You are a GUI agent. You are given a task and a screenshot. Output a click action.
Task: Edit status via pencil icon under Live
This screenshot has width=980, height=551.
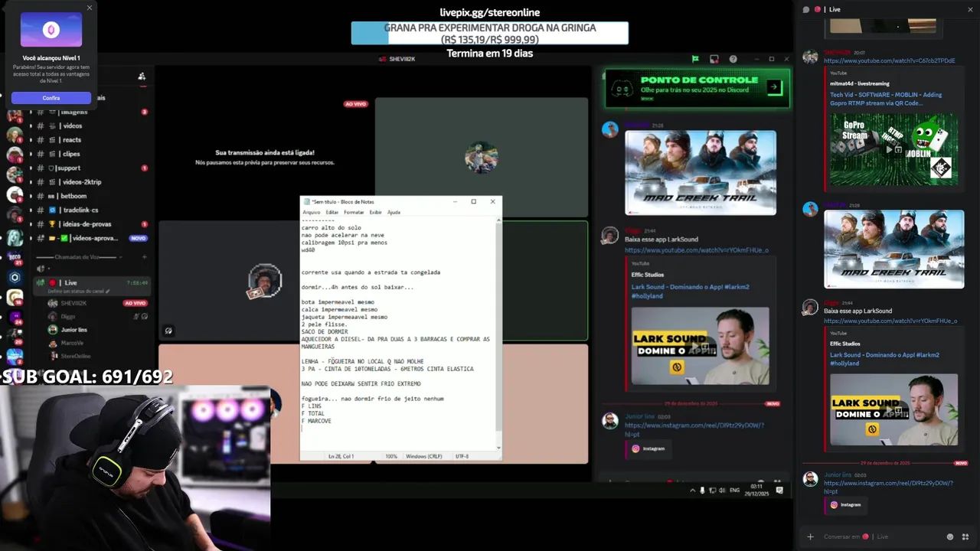coord(107,292)
